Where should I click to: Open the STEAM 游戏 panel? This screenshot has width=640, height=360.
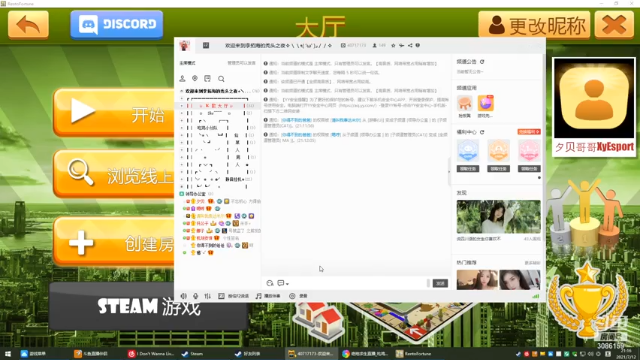tap(149, 307)
